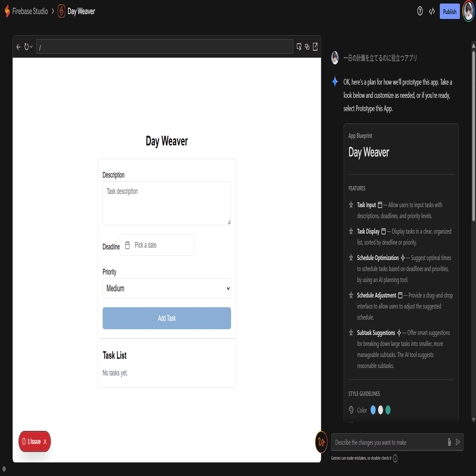Click the Day Weaver blueprint title
This screenshot has width=476, height=476.
368,152
